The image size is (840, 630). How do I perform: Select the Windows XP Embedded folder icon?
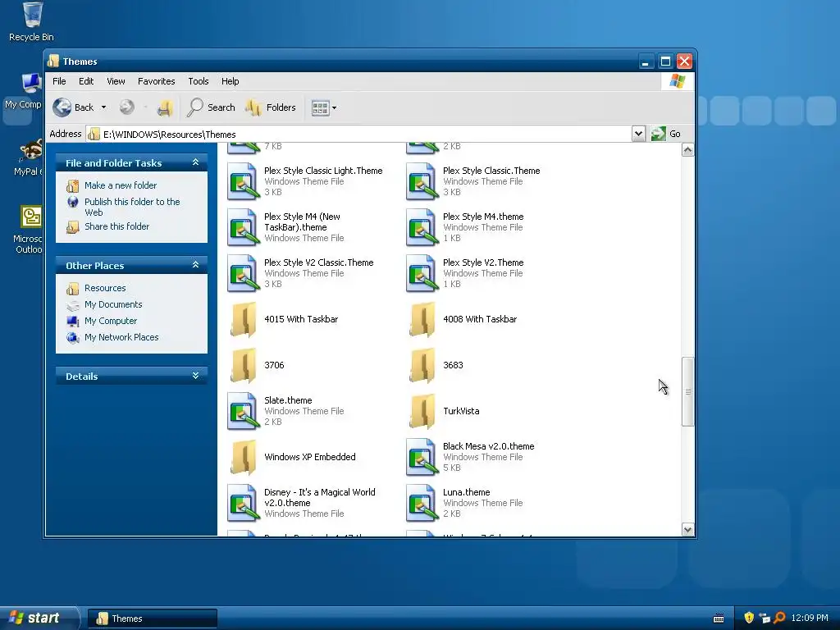[x=244, y=458]
